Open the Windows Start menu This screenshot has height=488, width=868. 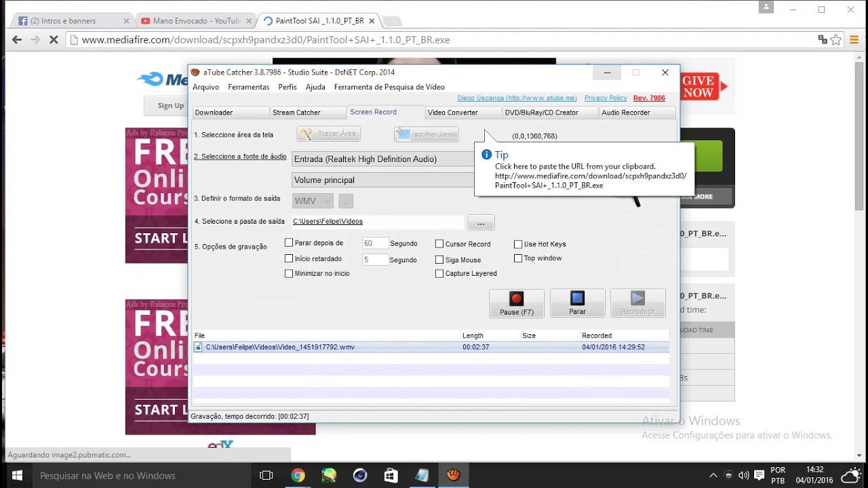click(16, 476)
